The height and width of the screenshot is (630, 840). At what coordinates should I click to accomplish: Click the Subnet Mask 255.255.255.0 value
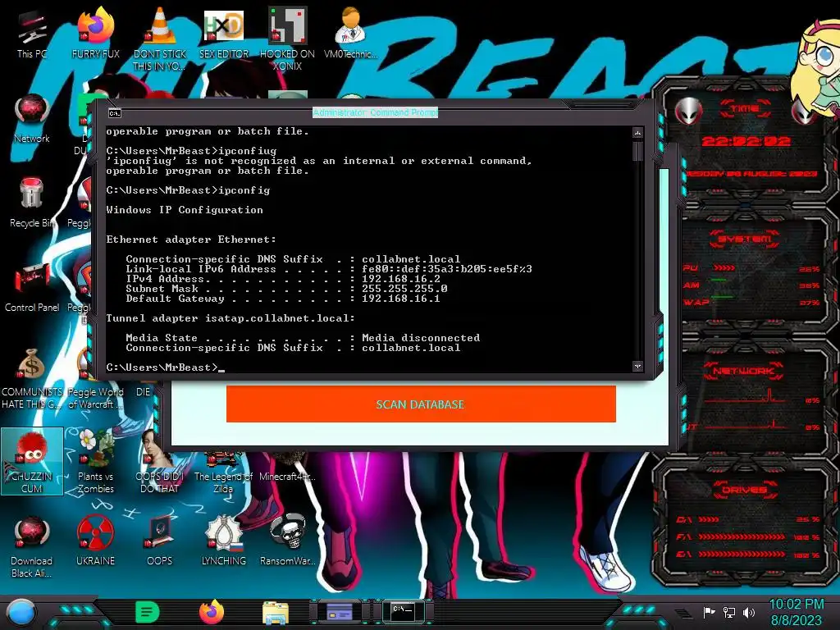[404, 288]
